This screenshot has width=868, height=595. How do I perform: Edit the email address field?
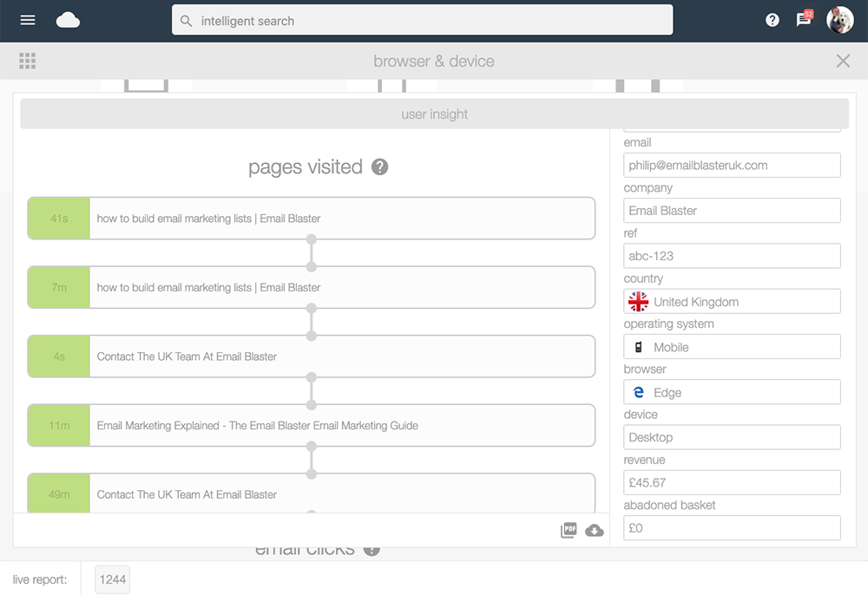click(732, 166)
